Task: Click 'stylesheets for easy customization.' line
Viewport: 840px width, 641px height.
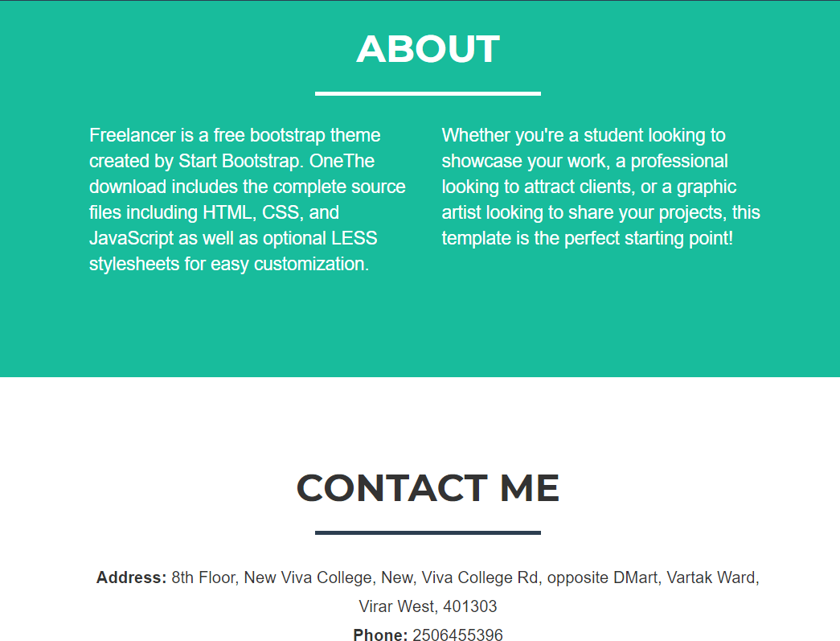Action: click(229, 264)
